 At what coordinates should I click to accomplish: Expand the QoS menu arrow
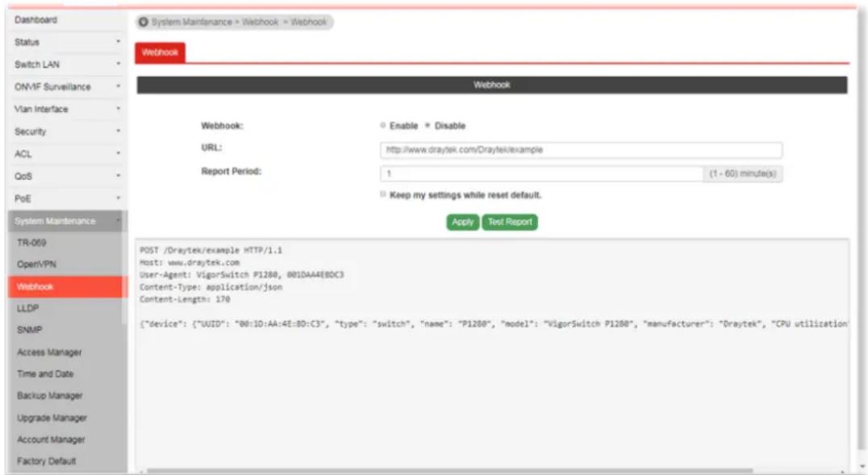[118, 176]
